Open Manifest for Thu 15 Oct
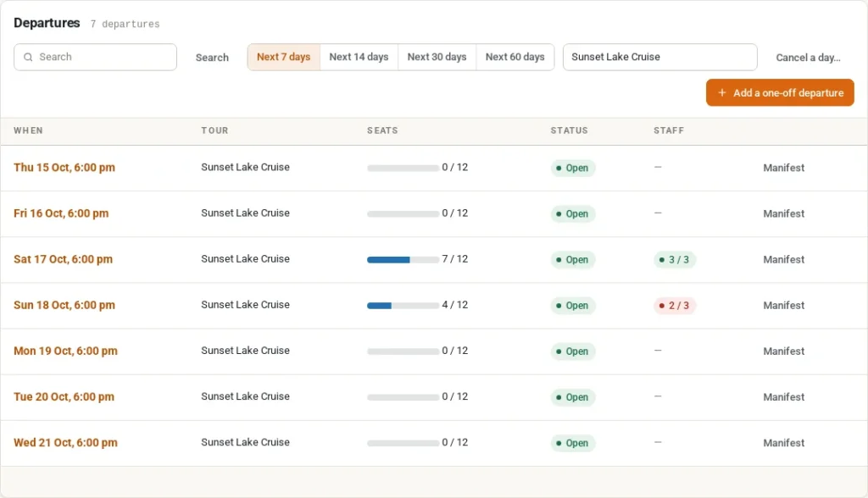Screen dimensions: 868x498 point(783,168)
